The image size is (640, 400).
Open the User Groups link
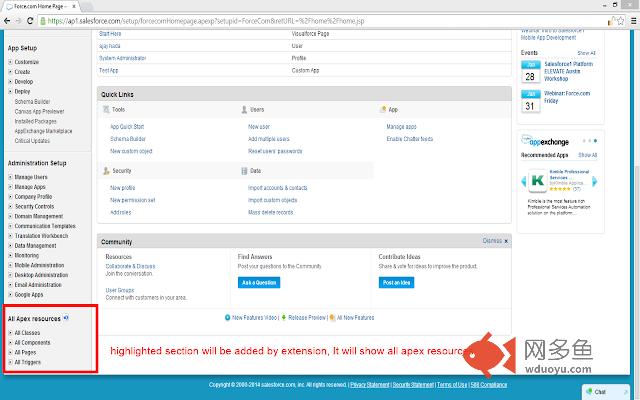click(x=120, y=290)
